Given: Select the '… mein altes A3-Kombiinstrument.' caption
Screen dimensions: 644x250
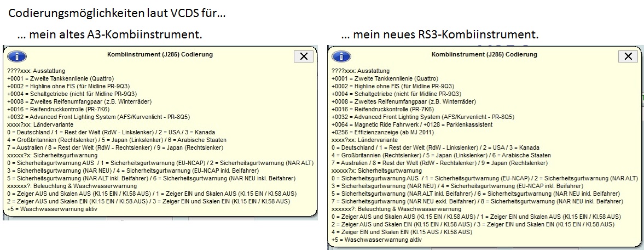Looking at the screenshot, I should [110, 34].
